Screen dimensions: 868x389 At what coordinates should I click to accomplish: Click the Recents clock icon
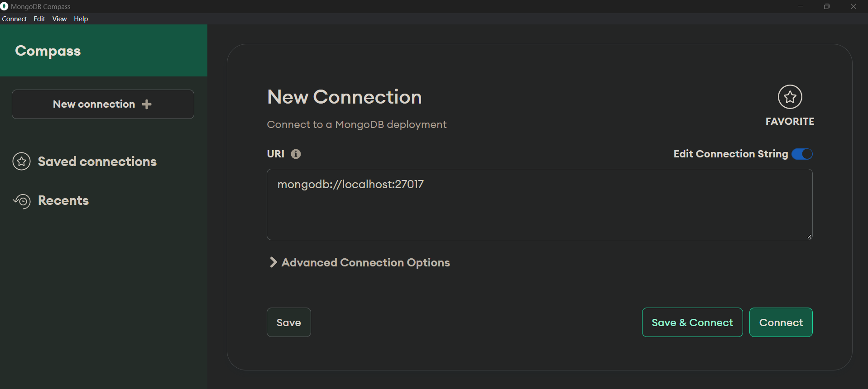pyautogui.click(x=22, y=201)
